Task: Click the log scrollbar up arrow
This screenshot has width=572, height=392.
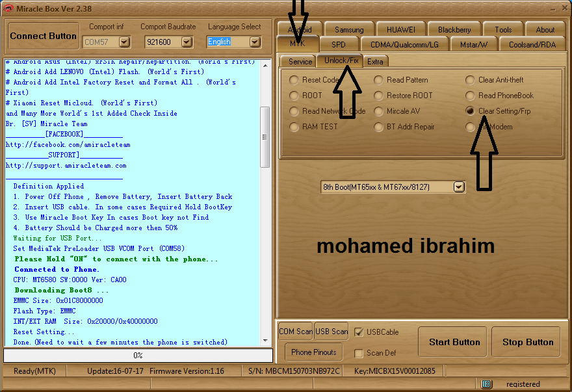Action: click(x=265, y=66)
